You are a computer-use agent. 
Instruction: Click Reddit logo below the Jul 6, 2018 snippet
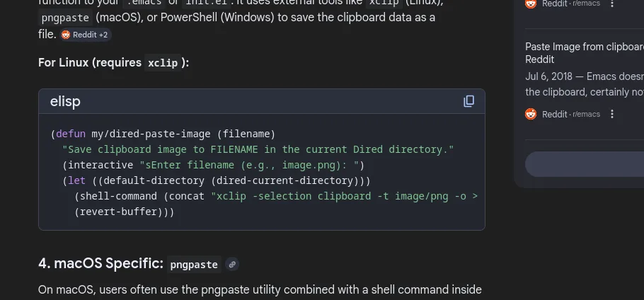tap(531, 114)
